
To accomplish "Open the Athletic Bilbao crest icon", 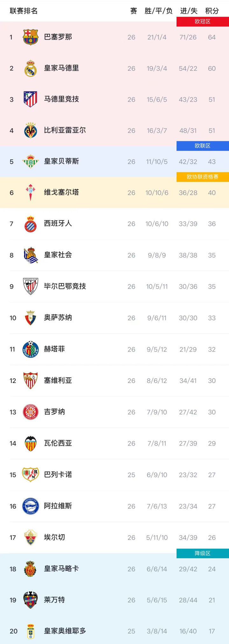I will 31,286.
